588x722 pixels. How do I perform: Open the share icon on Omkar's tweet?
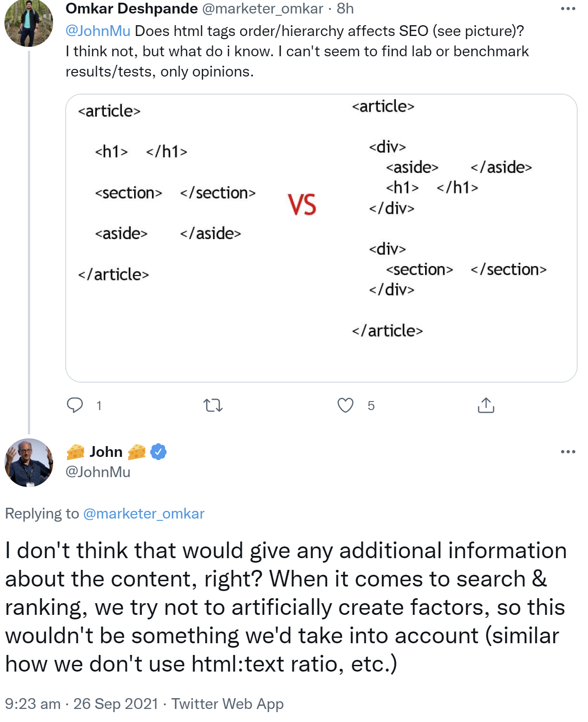pos(487,406)
